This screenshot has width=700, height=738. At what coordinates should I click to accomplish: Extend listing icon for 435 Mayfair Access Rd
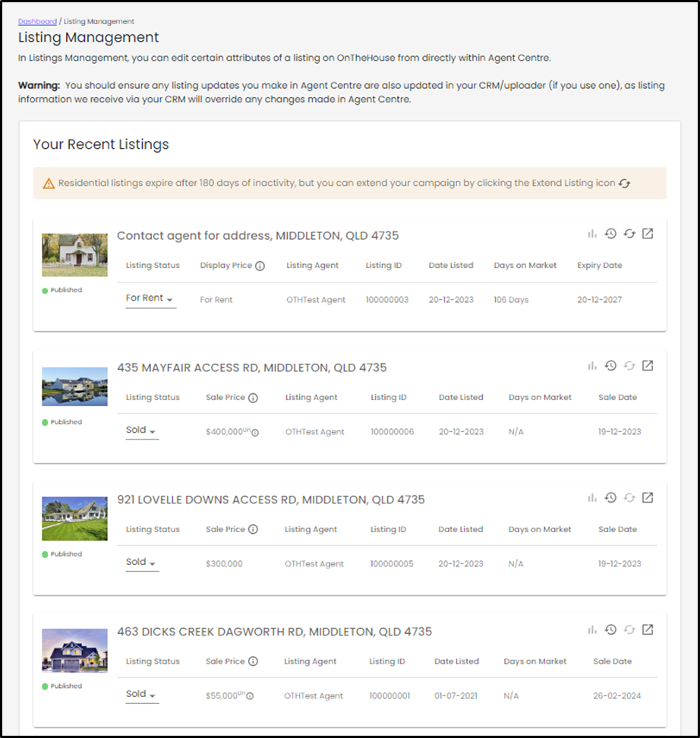(629, 365)
